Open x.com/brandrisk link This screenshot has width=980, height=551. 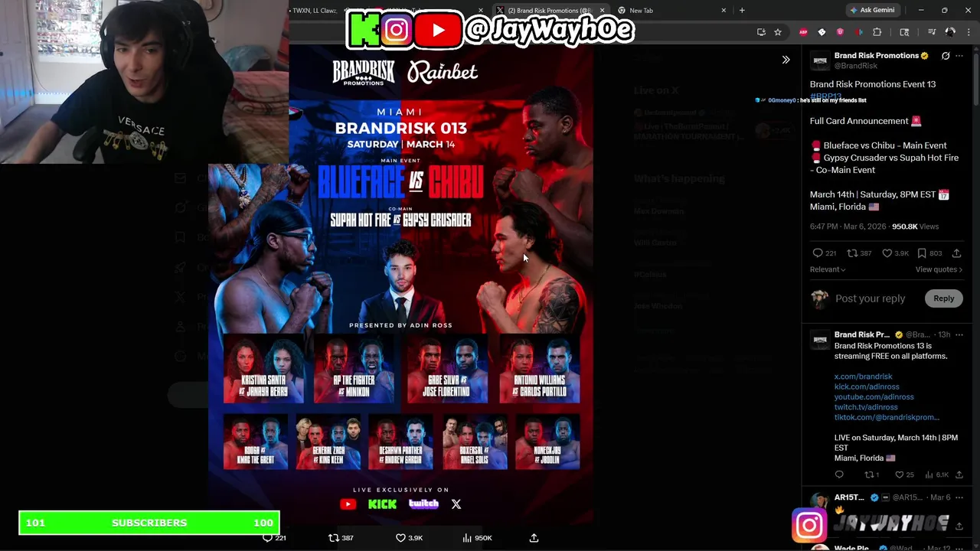point(863,377)
